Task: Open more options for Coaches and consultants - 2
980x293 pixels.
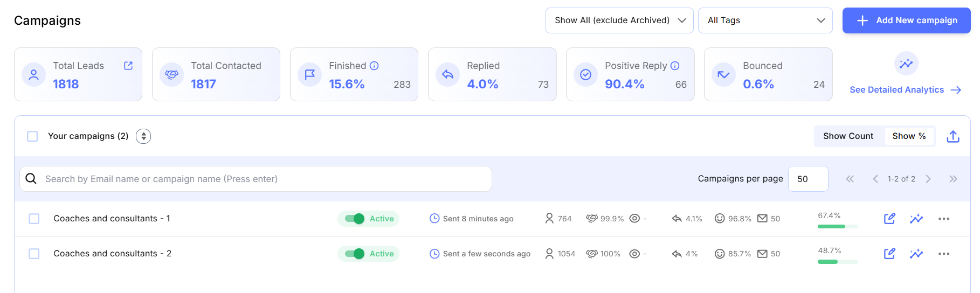Action: click(944, 254)
